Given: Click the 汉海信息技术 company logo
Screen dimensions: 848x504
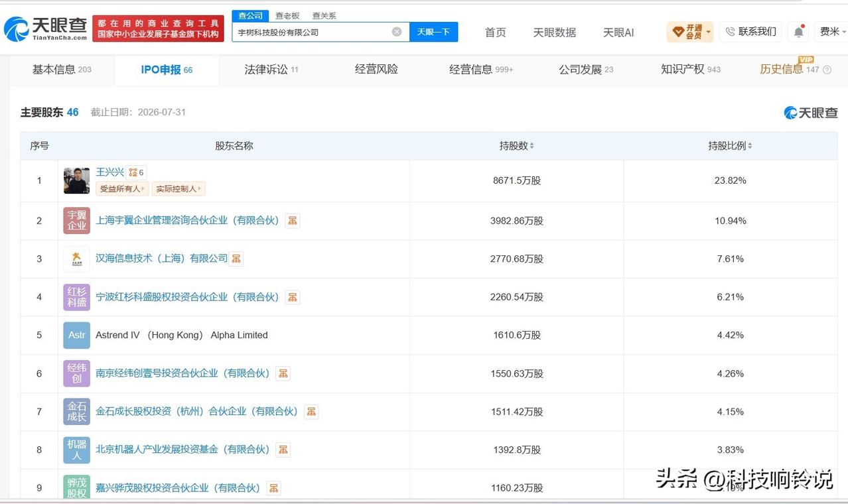Looking at the screenshot, I should (77, 259).
